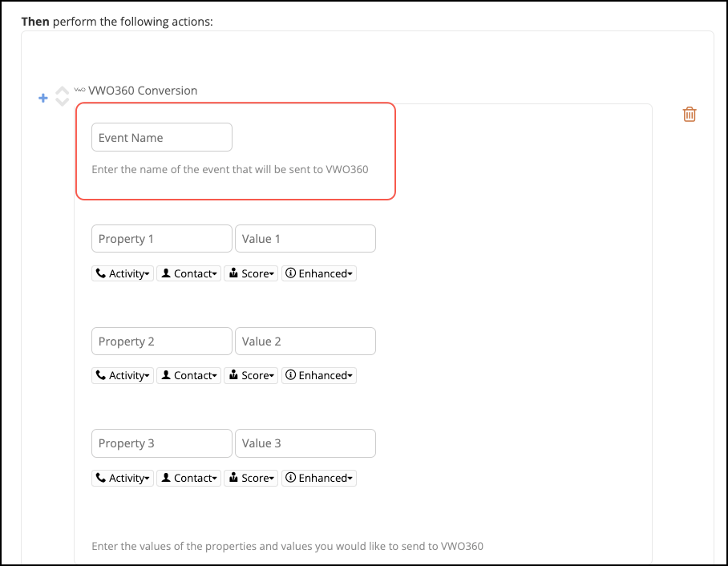Click into the Property 3 field
The width and height of the screenshot is (728, 566).
[x=162, y=443]
